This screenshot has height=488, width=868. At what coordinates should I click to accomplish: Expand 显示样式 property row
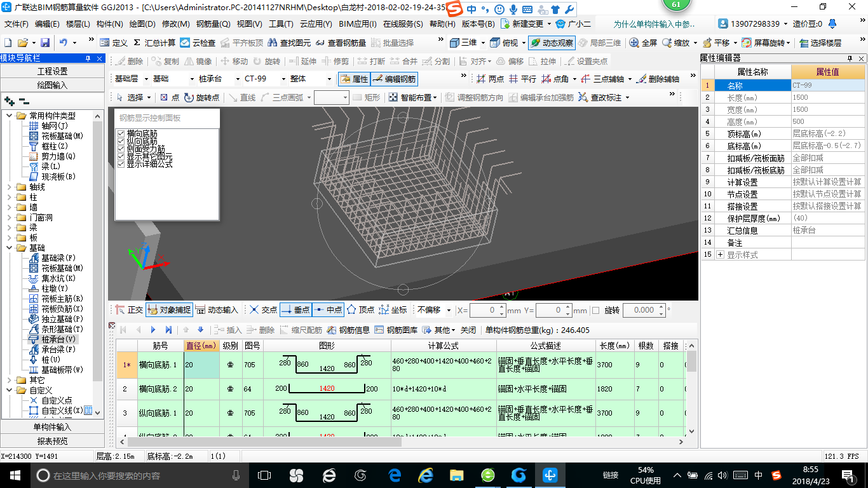click(x=720, y=255)
